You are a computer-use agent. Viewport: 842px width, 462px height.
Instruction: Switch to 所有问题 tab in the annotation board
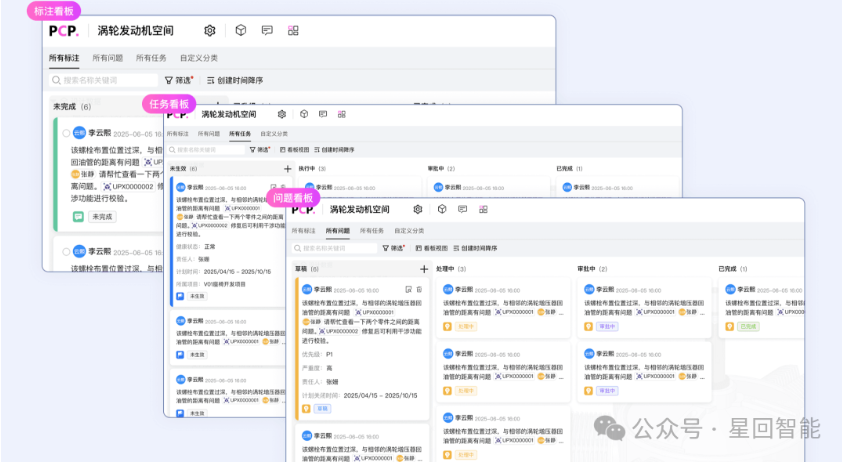point(107,58)
